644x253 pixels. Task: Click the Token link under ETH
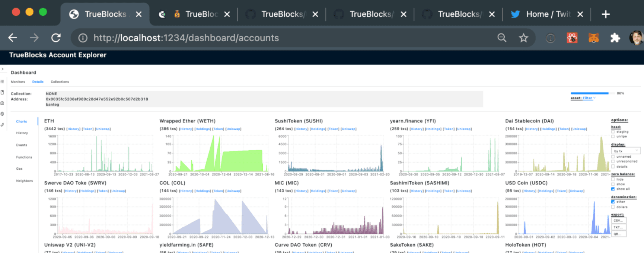[88, 129]
